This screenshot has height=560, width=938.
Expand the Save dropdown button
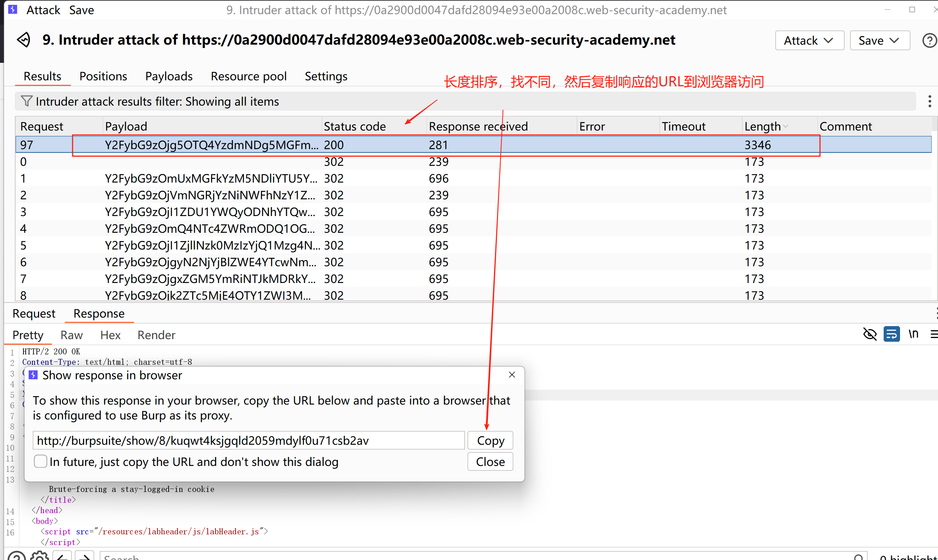point(880,41)
